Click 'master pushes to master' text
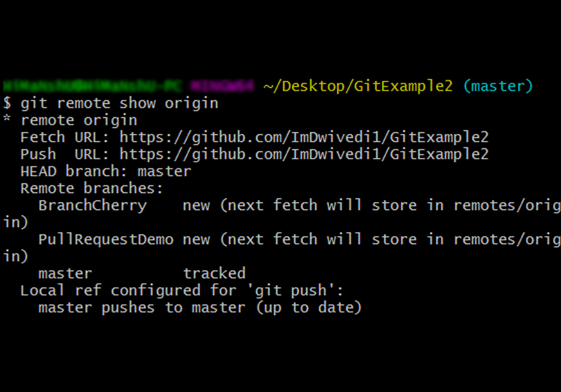Viewport: 561px width, 392px height. tap(142, 308)
